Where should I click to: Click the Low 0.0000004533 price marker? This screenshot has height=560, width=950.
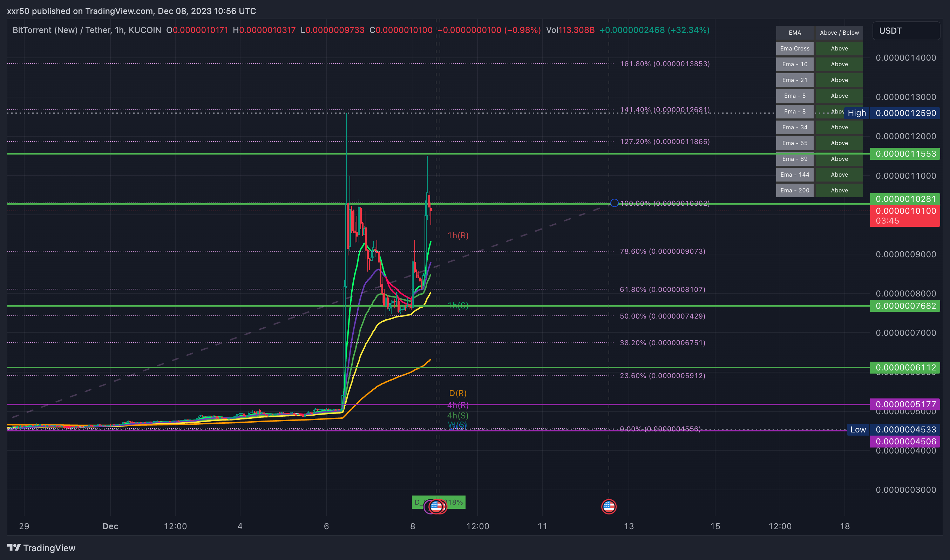pos(893,429)
